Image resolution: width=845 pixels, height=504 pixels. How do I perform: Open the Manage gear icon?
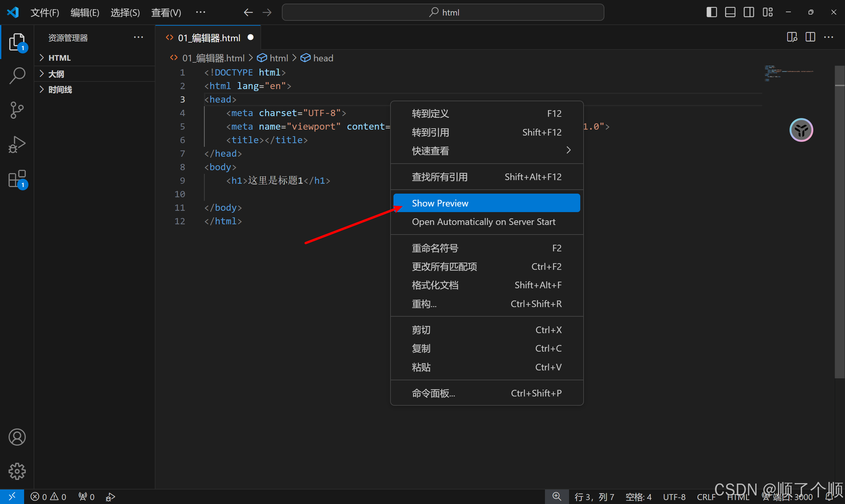17,471
